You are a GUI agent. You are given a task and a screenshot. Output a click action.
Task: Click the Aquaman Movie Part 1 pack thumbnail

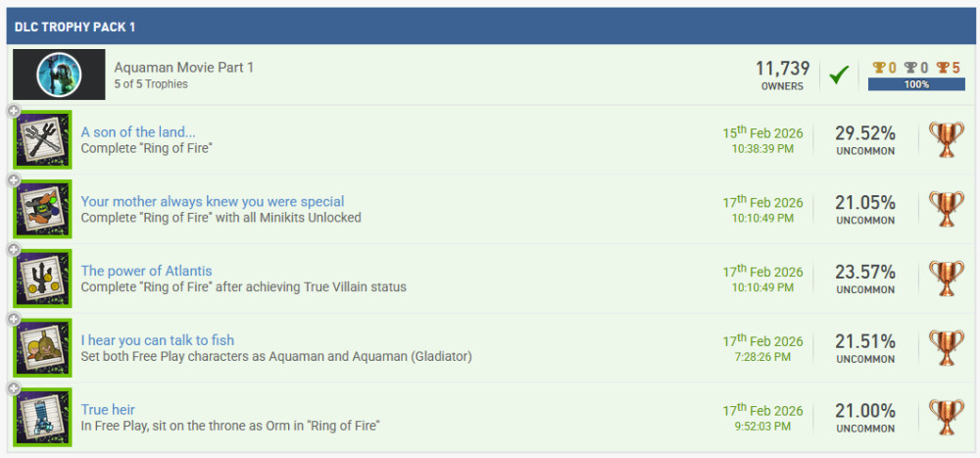point(60,75)
